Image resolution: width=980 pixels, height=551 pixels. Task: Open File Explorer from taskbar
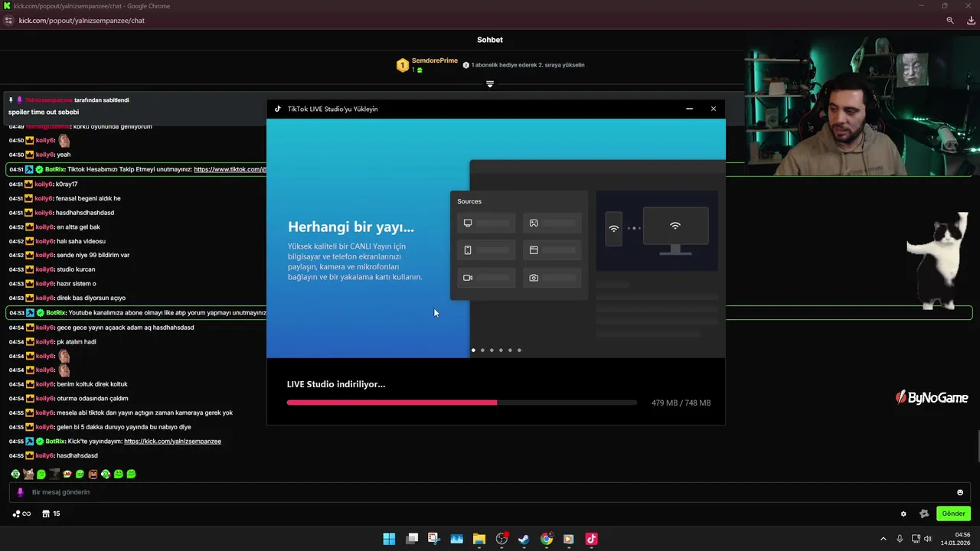pyautogui.click(x=479, y=539)
